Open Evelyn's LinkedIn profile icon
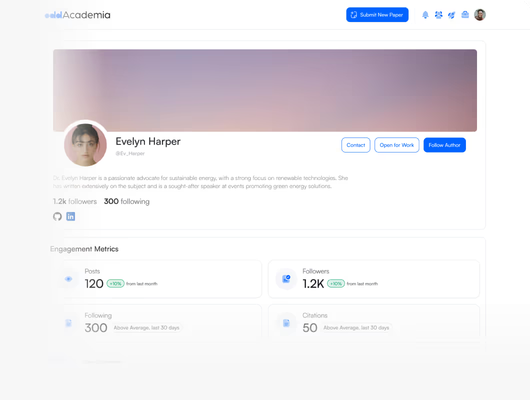Viewport: 530px width, 400px height. tap(71, 216)
